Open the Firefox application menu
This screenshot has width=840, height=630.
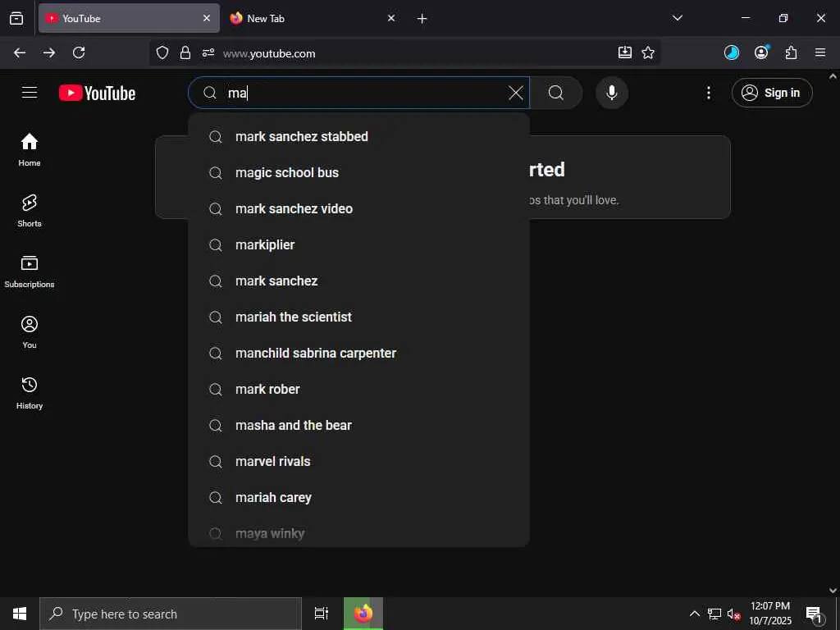[820, 52]
